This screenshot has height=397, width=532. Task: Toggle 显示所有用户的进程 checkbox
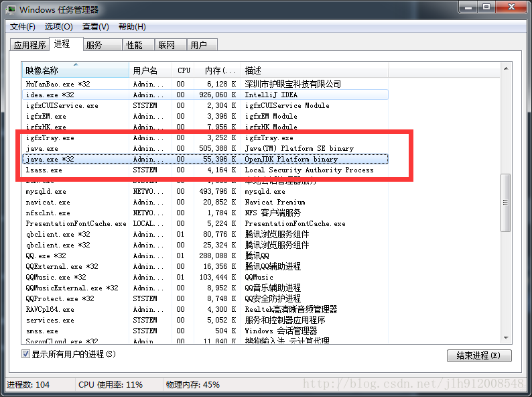[x=25, y=354]
